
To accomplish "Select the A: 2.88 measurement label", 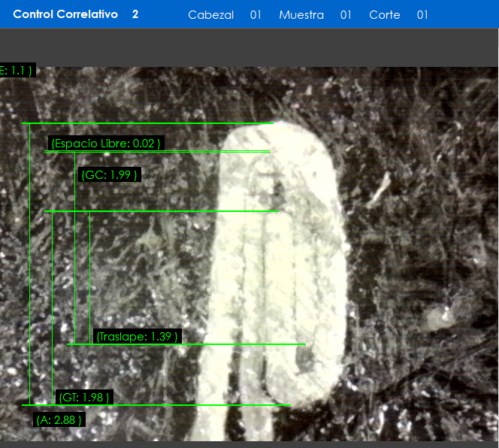I will click(x=59, y=419).
